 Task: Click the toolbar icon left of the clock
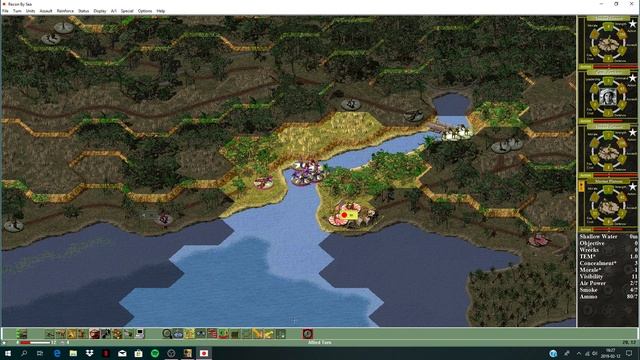[x=280, y=334]
